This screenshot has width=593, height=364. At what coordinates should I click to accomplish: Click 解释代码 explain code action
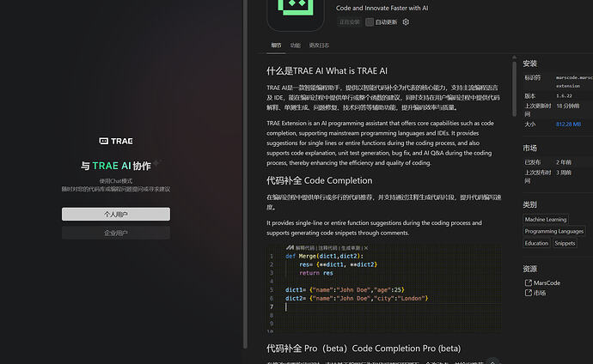click(x=305, y=248)
